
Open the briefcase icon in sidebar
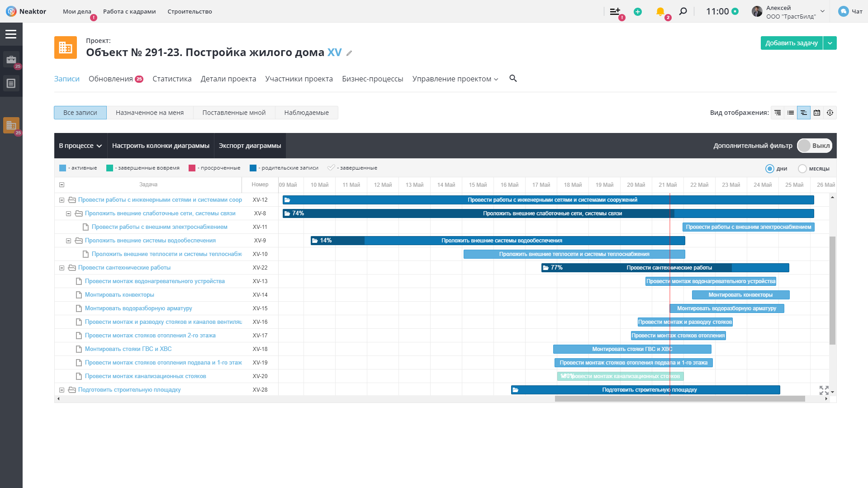pyautogui.click(x=11, y=60)
